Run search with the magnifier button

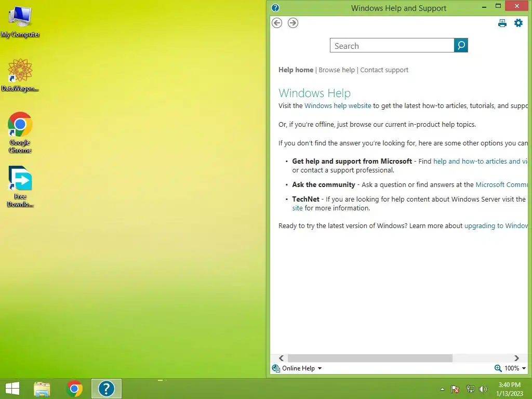pyautogui.click(x=461, y=46)
